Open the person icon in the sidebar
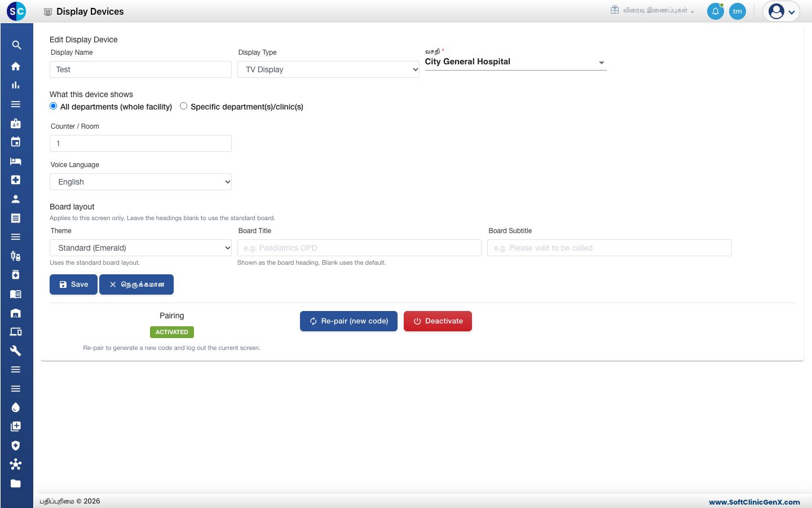This screenshot has height=508, width=812. point(16,199)
